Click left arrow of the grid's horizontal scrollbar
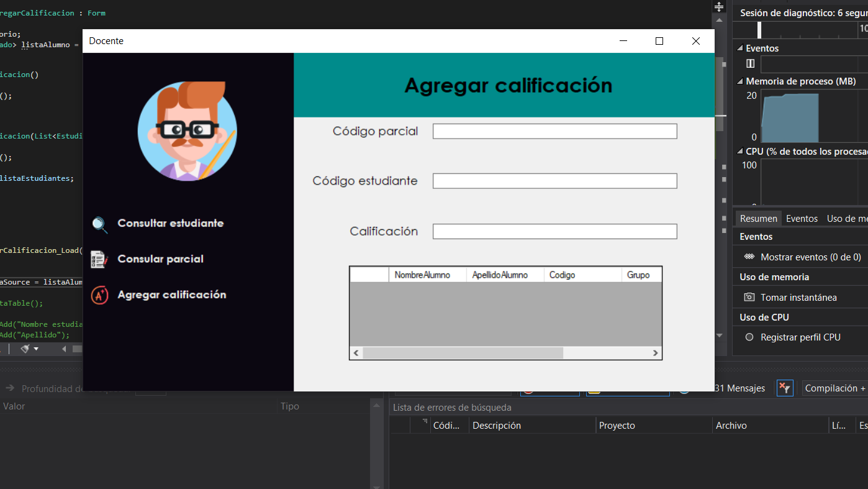 356,353
